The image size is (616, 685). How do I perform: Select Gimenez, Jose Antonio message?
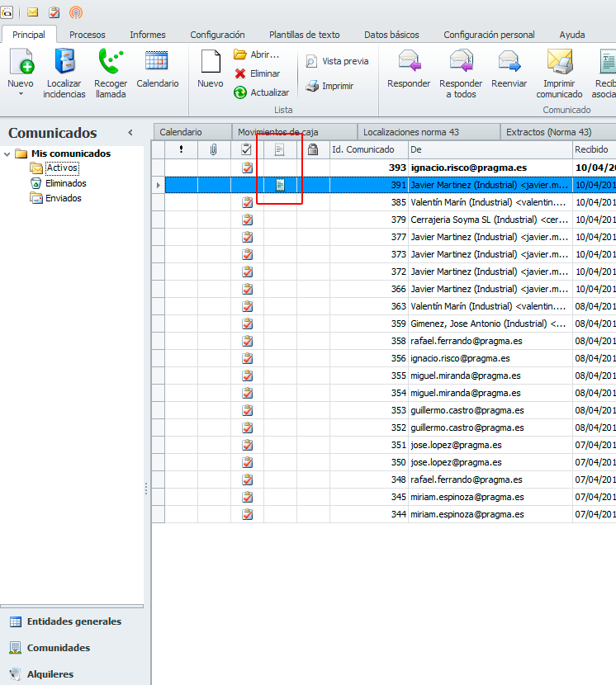[490, 324]
